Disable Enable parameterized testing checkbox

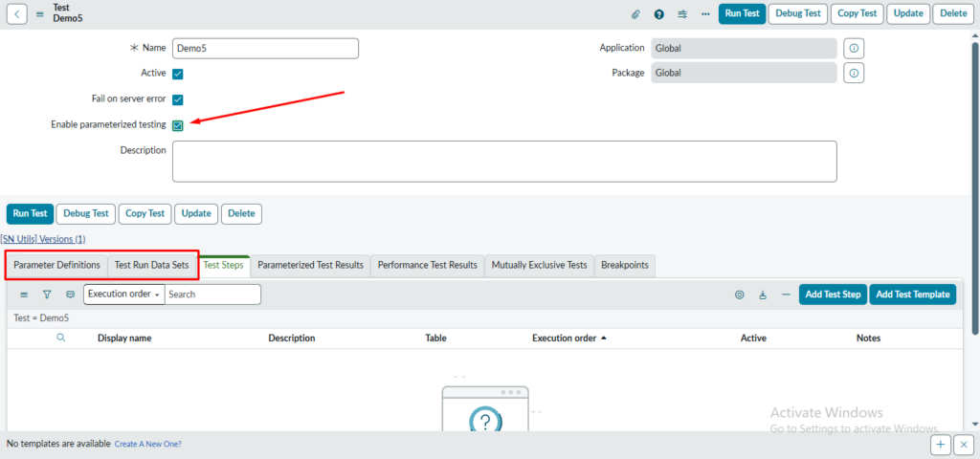point(178,125)
